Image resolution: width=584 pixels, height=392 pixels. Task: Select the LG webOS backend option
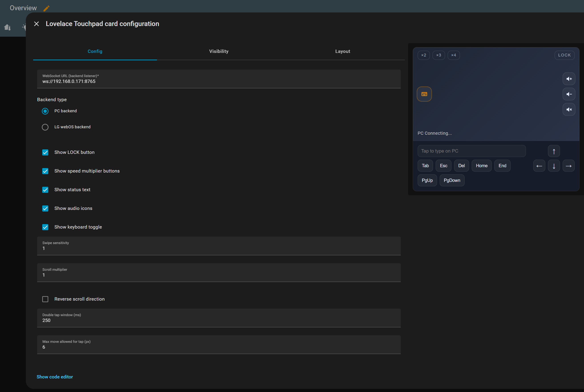(45, 127)
